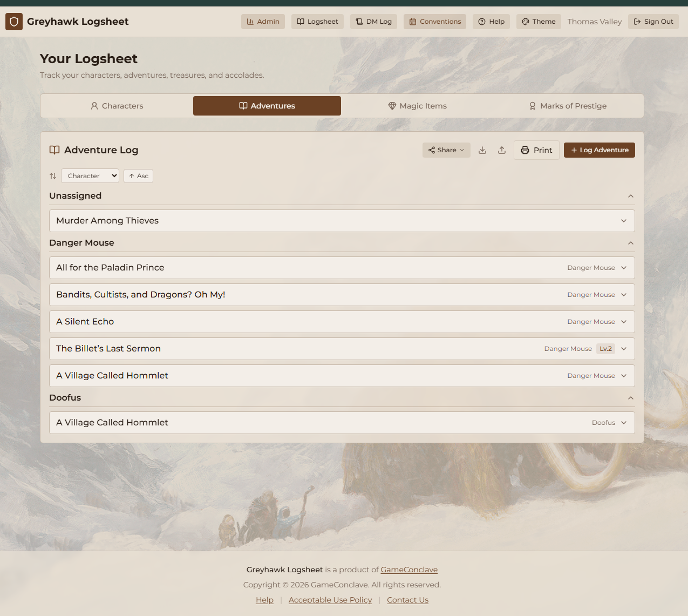Switch theme using the Theme toggle
Image resolution: width=688 pixels, height=616 pixels.
point(538,22)
